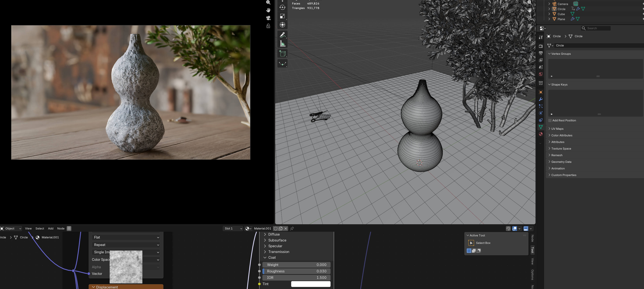Open the Object properties tab
644x289 pixels.
541,92
